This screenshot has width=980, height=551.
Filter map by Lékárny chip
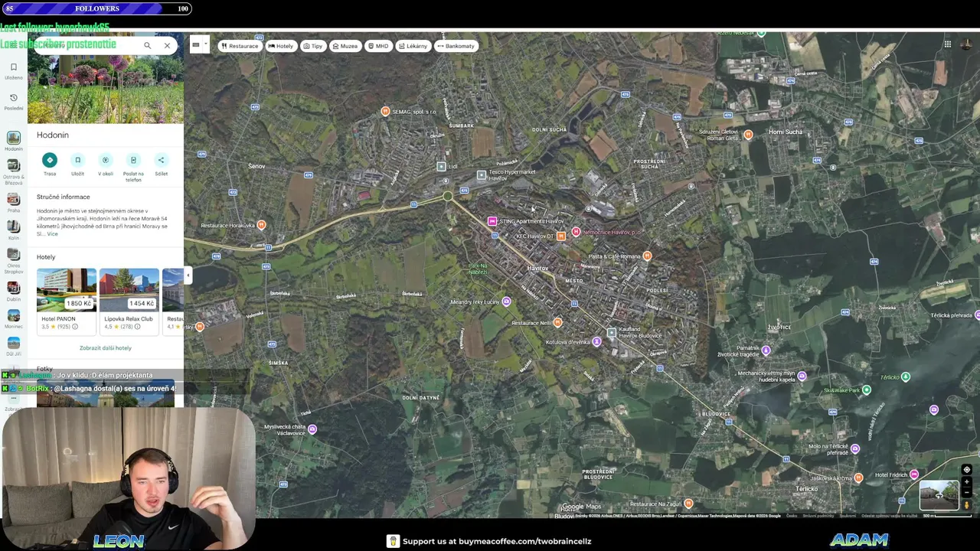[x=413, y=46]
